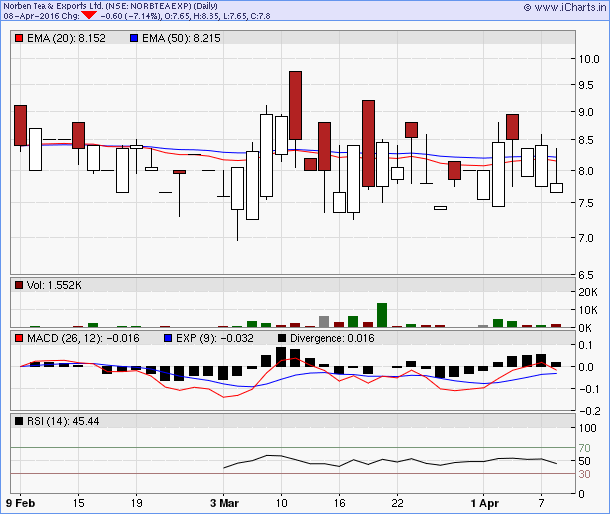Click the 20K volume axis label

coord(588,292)
